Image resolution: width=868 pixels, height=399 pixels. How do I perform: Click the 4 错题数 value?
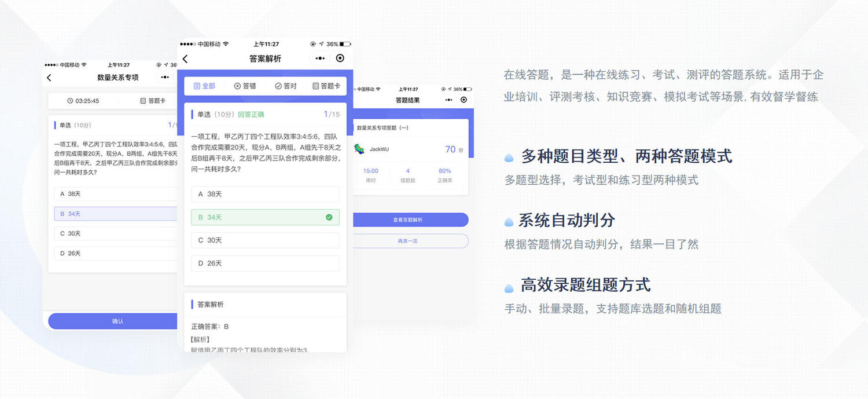click(x=408, y=171)
